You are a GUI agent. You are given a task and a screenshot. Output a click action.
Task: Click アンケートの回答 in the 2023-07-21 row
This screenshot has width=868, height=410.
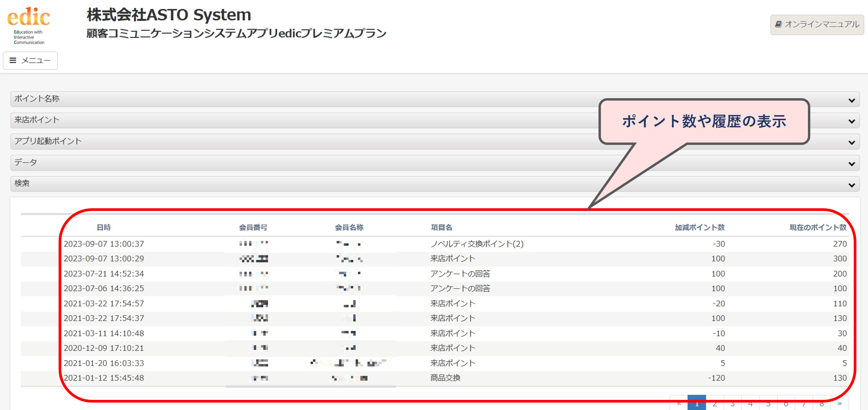(x=460, y=274)
